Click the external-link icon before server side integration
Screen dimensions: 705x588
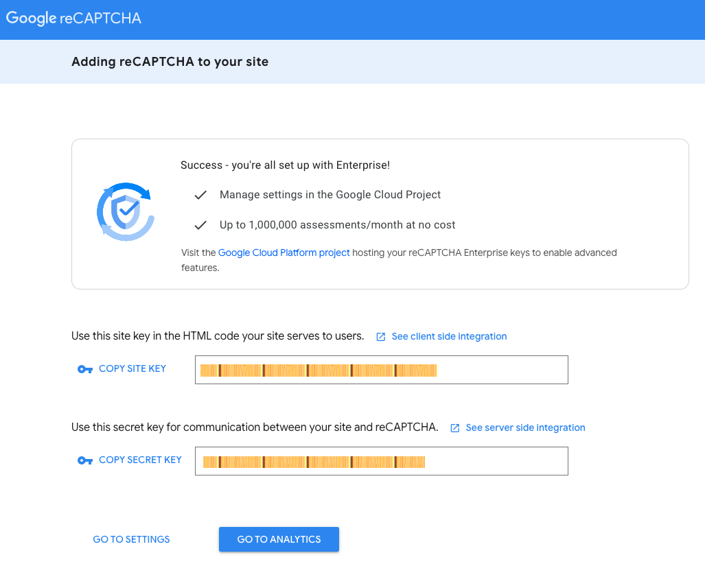tap(455, 428)
